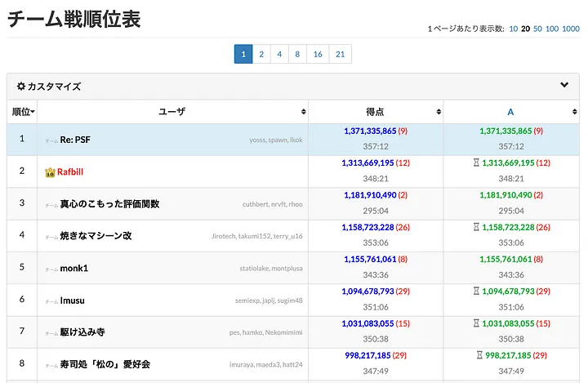Set rows per page to 1000
Viewport: 588px width, 383px height.
tap(571, 29)
